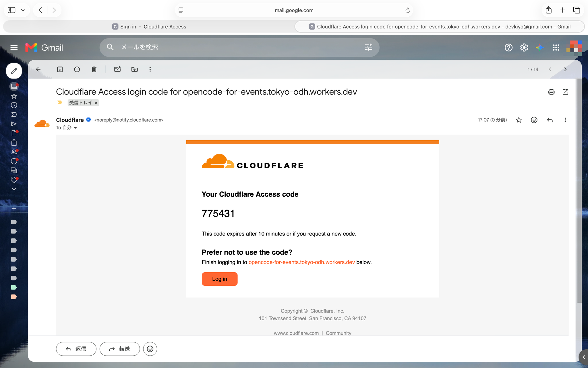Go back to the inbox list arrow

coord(38,69)
